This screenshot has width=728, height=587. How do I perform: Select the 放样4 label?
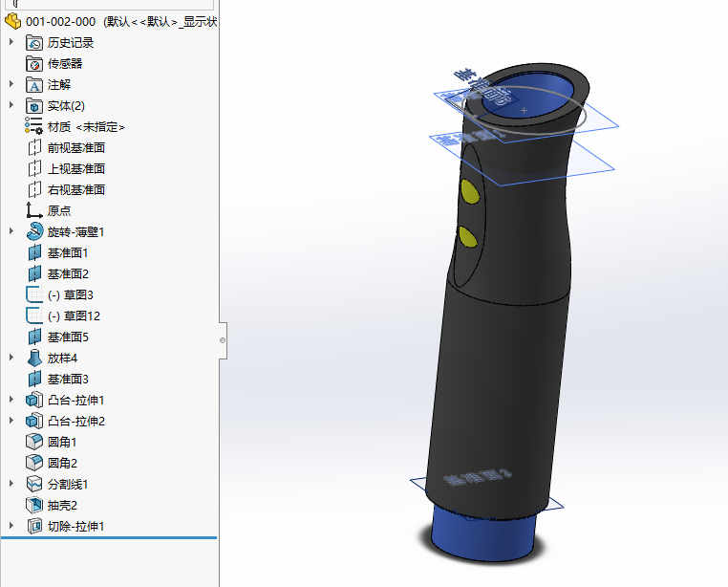[62, 359]
